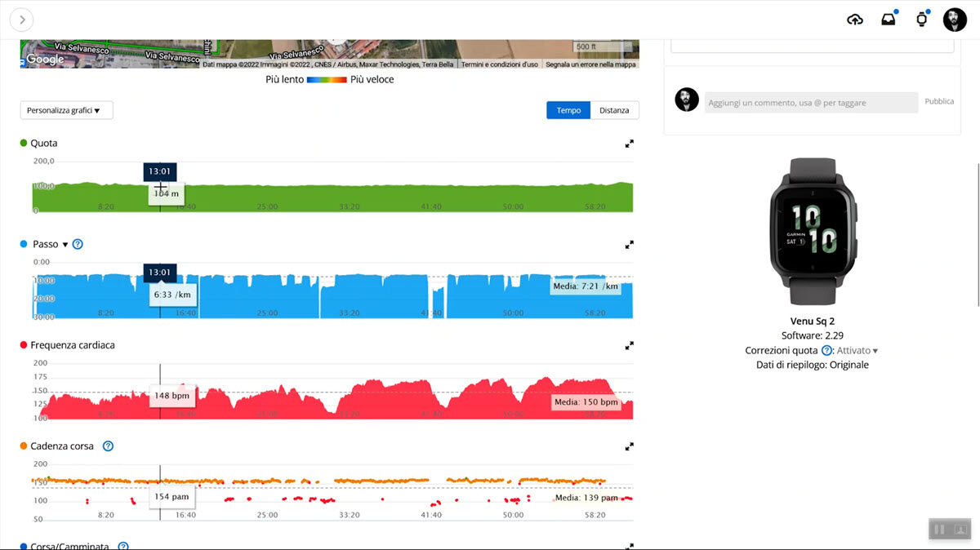Image resolution: width=980 pixels, height=550 pixels.
Task: Expand the Quota chart to fullscreen
Action: (x=630, y=144)
